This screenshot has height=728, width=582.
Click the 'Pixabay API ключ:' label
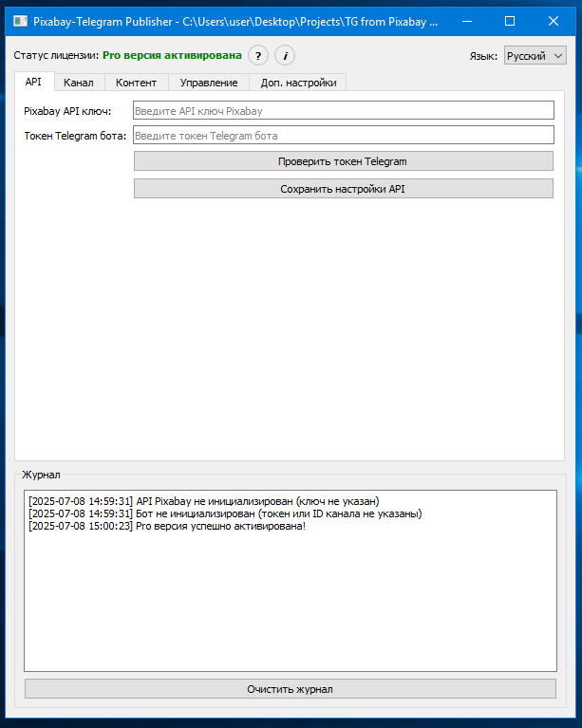coord(67,111)
